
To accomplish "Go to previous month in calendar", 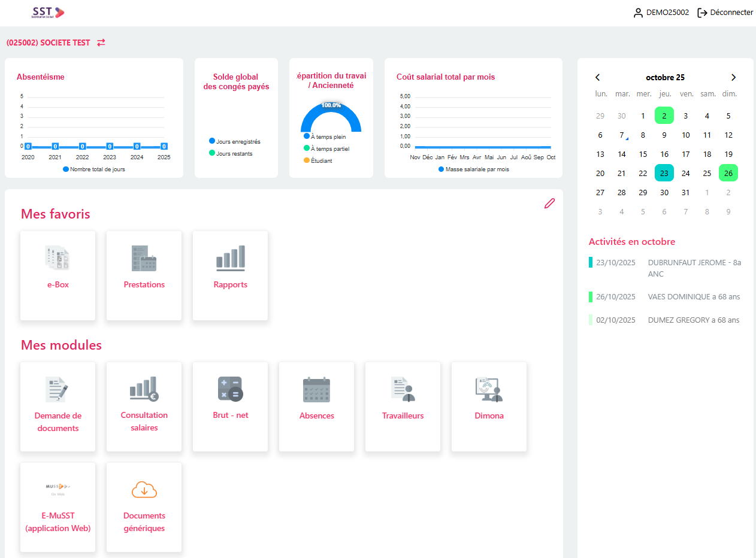I will (x=597, y=77).
